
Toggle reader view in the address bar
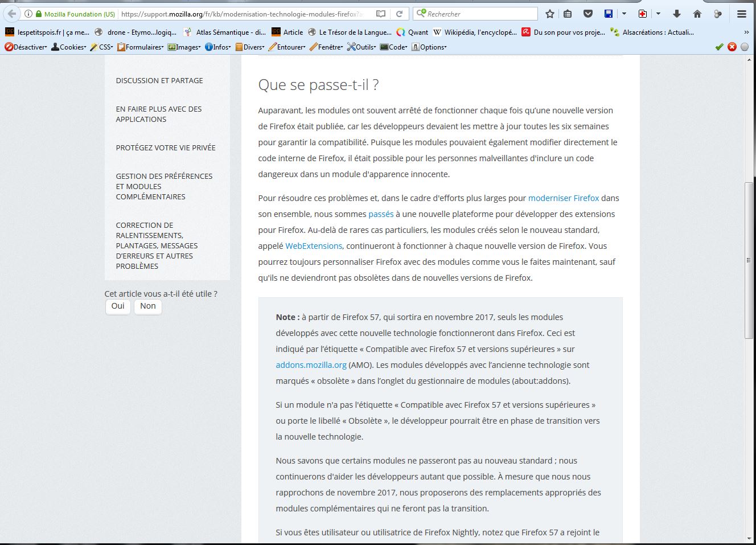[x=381, y=14]
